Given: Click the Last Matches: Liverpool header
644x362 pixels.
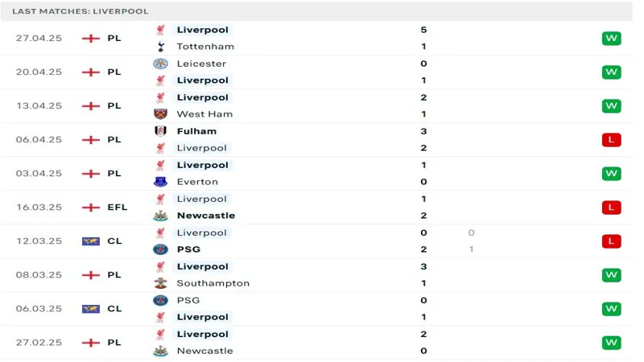Looking at the screenshot, I should pos(80,11).
